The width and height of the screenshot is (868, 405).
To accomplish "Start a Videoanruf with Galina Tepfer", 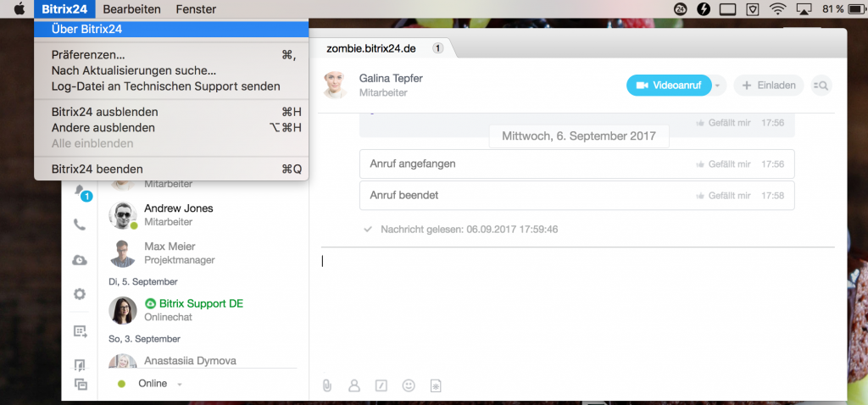I will [x=669, y=86].
